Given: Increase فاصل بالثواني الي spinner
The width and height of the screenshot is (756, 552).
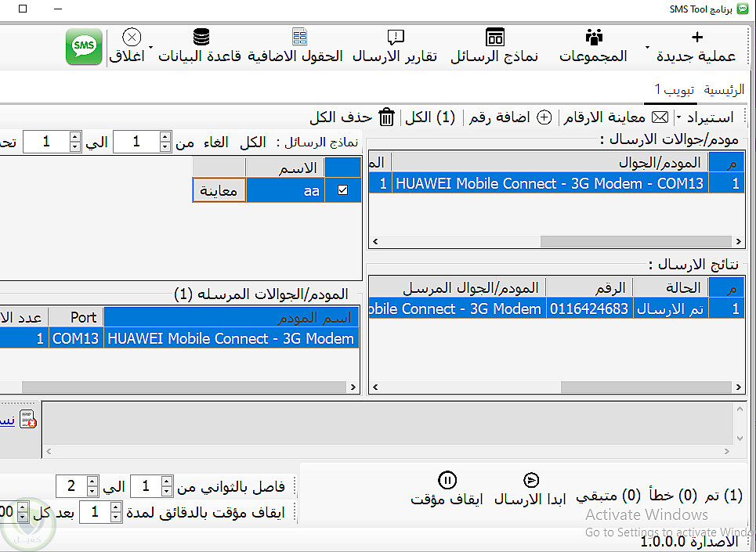Looking at the screenshot, I should tap(92, 482).
